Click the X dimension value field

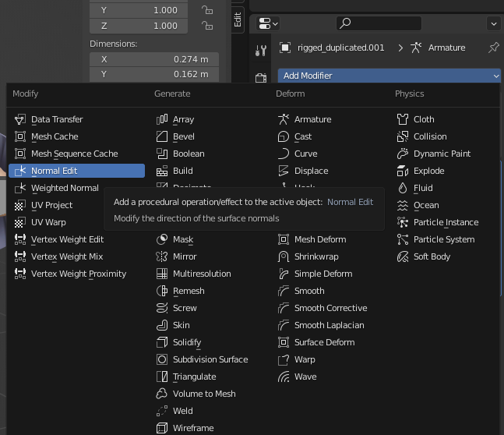point(153,59)
